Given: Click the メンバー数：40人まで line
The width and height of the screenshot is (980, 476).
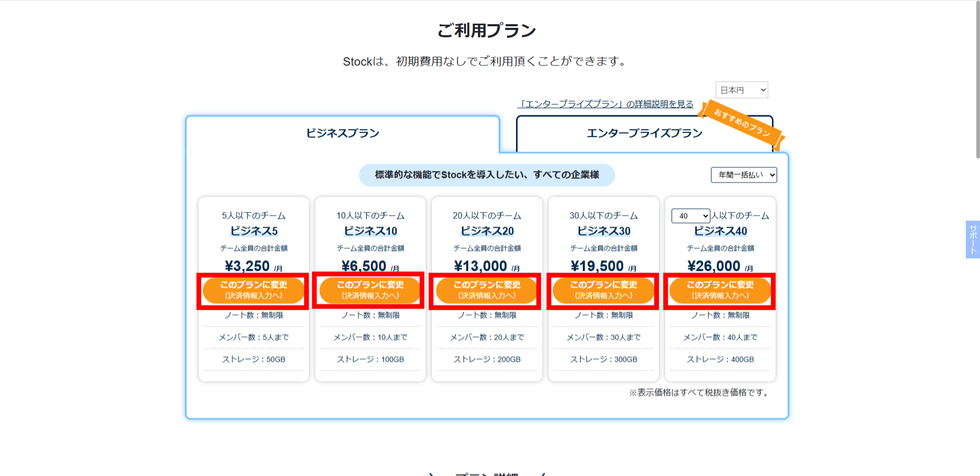Looking at the screenshot, I should pyautogui.click(x=720, y=337).
